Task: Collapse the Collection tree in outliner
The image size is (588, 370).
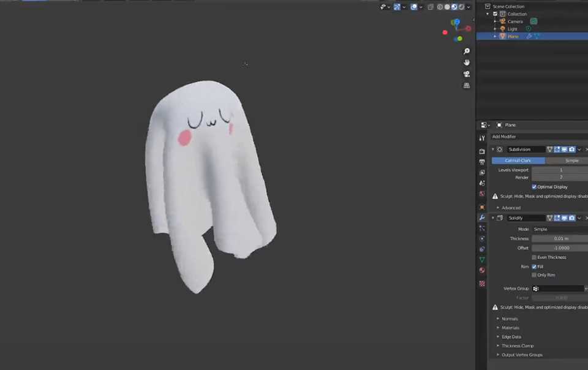Action: [x=488, y=14]
